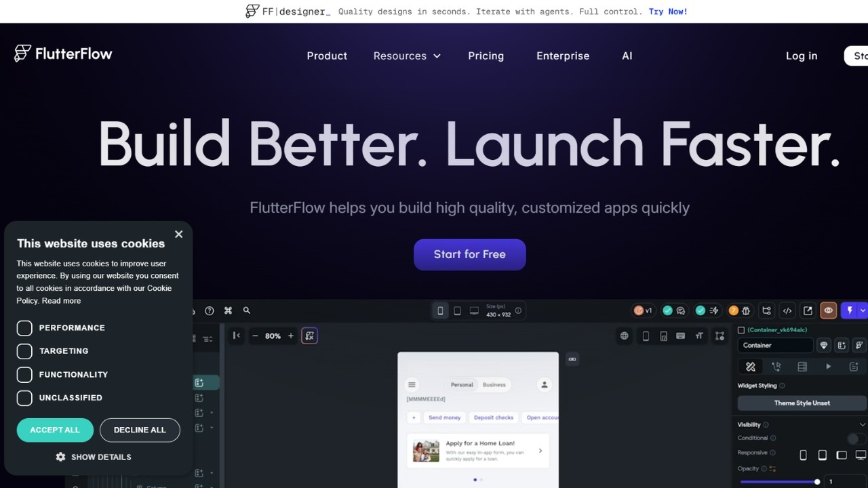Toggle the Conditional visibility switch
868x488 pixels.
click(x=857, y=439)
